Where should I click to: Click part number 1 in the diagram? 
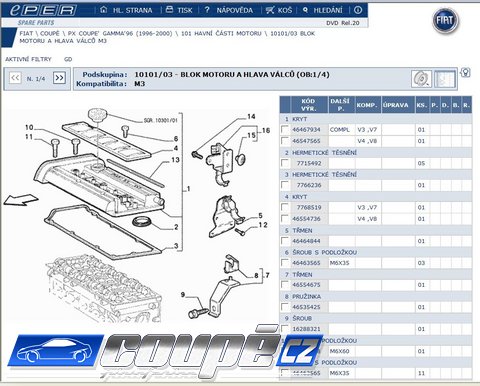coord(188,189)
